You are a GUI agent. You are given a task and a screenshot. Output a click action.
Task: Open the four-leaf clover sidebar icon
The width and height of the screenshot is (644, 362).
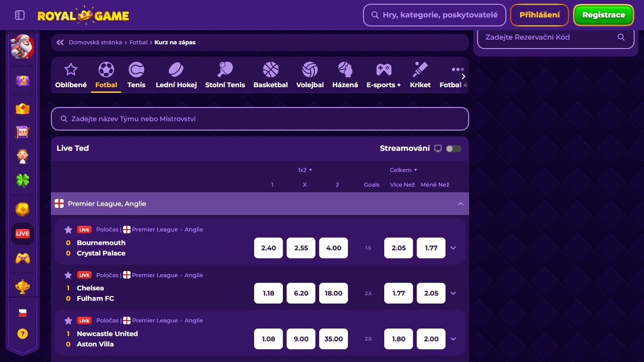[23, 180]
